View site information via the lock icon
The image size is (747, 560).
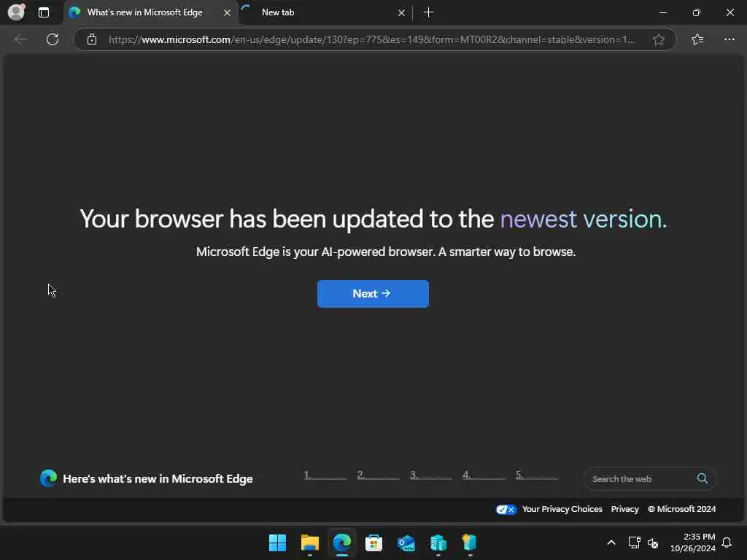pyautogui.click(x=92, y=39)
